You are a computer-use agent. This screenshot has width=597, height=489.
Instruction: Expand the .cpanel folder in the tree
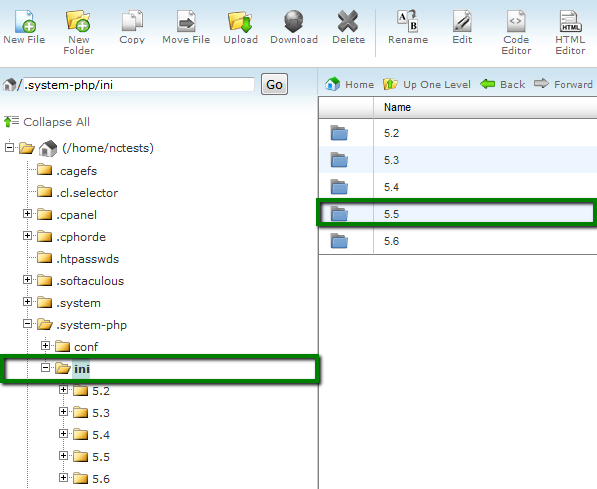(27, 214)
